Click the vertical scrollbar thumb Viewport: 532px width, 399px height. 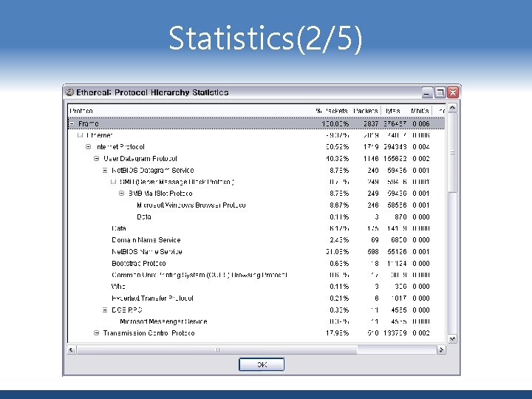click(452, 153)
